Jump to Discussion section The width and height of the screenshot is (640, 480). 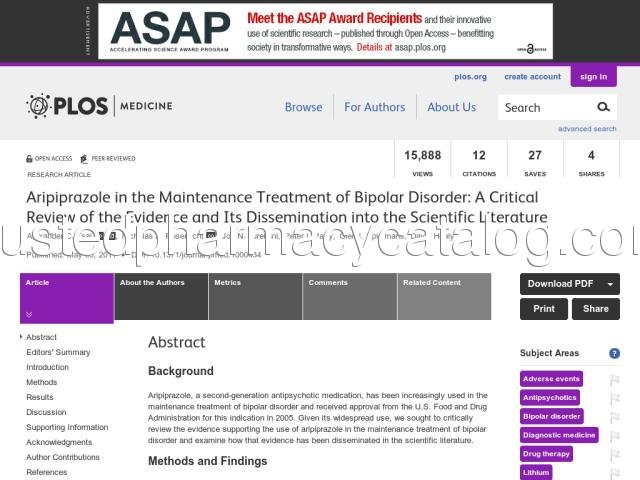pyautogui.click(x=46, y=412)
